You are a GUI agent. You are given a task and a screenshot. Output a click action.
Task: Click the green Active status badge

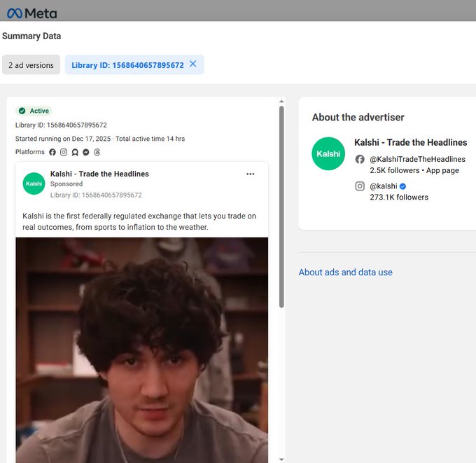point(34,111)
